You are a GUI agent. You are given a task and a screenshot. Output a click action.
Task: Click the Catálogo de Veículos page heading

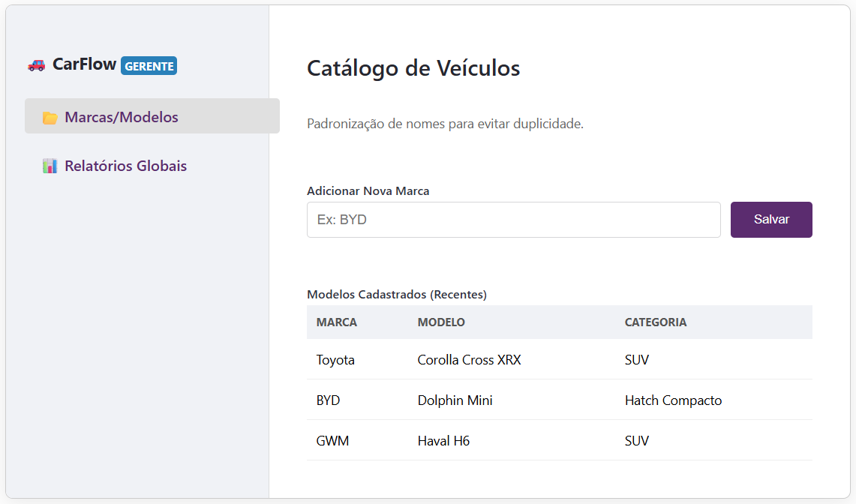[x=413, y=68]
